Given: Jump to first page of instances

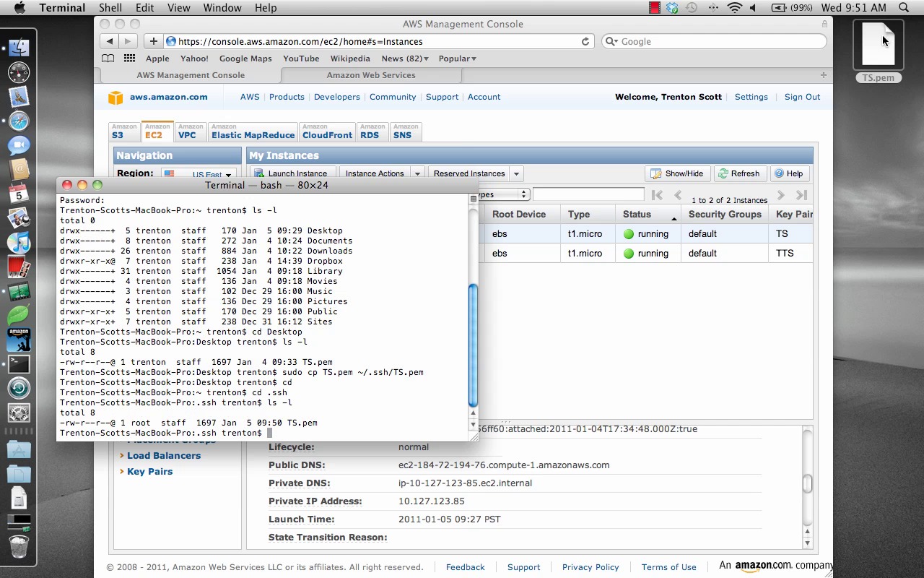Looking at the screenshot, I should [657, 195].
